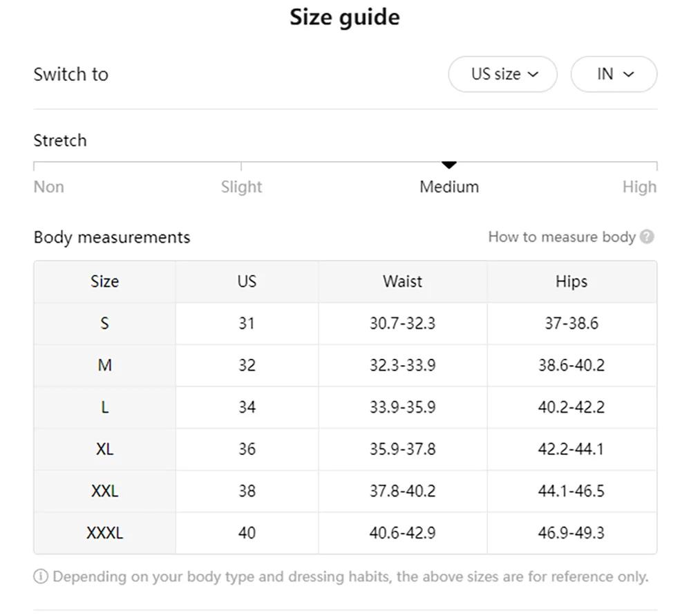Click the L hips value 40.2-42.2
691x616 pixels.
click(571, 407)
